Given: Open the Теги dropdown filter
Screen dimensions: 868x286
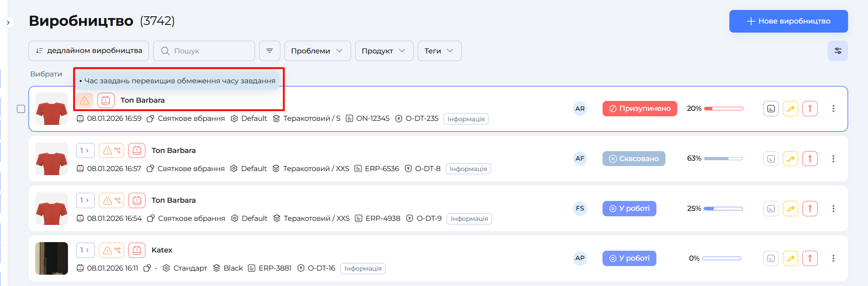Looking at the screenshot, I should point(439,51).
